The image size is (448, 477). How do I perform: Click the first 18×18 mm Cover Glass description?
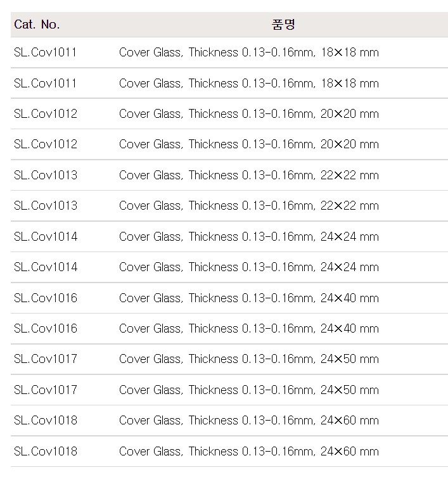(x=249, y=53)
